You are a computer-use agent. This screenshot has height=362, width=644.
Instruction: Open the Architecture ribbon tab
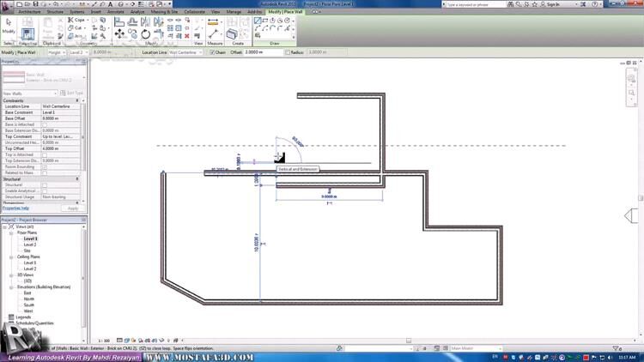(29, 12)
